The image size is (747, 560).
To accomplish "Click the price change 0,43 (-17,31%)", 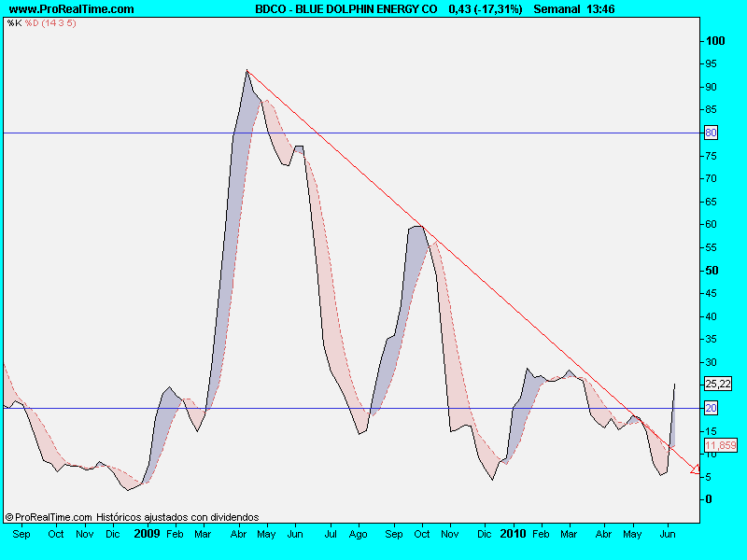I will 486,9.
